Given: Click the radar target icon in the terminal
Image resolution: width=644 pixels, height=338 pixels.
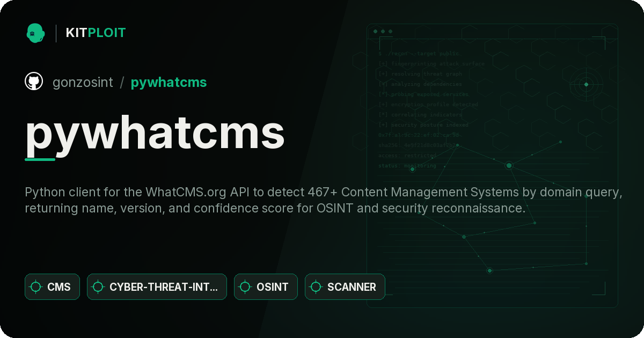Looking at the screenshot, I should [586, 84].
